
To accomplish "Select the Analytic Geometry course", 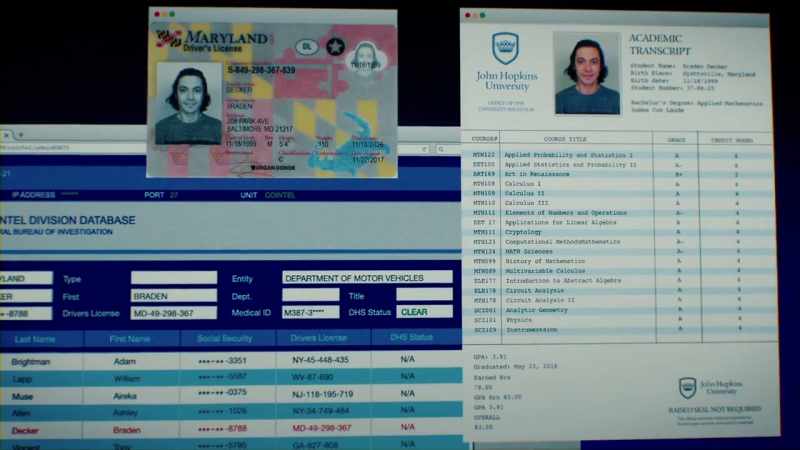I will (x=536, y=310).
